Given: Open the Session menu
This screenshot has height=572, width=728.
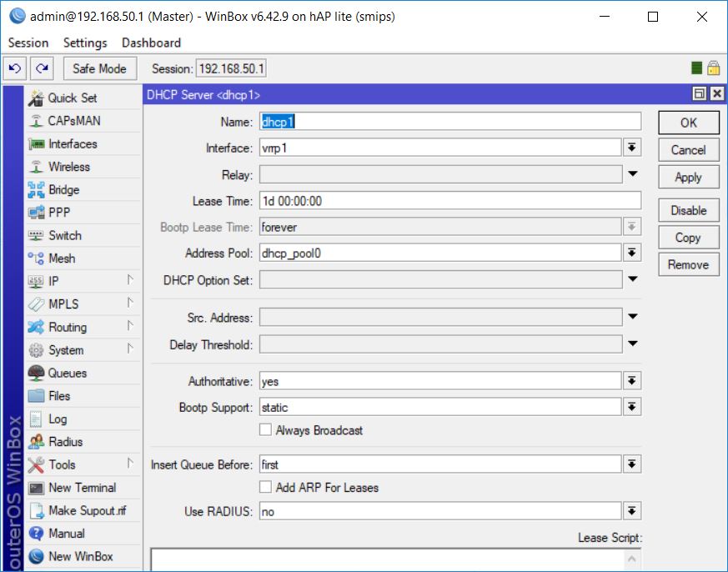Looking at the screenshot, I should click(x=28, y=43).
